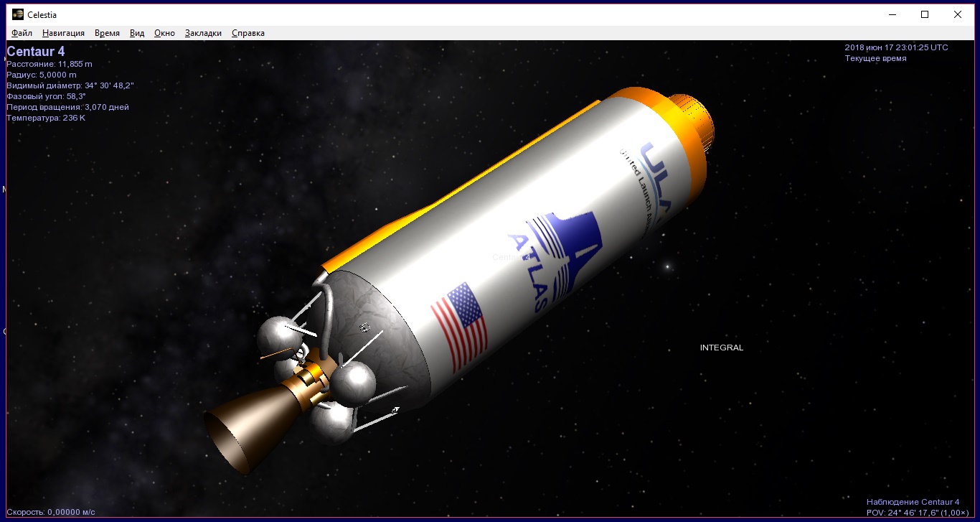Click the Скорость: 0,00000 м/с readout
Viewport: 980px width, 522px height.
pyautogui.click(x=51, y=512)
